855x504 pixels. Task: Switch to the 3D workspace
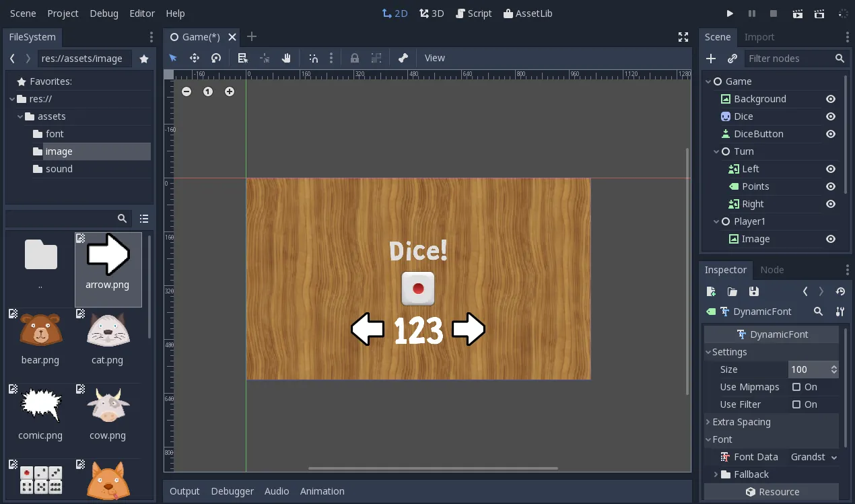click(432, 13)
